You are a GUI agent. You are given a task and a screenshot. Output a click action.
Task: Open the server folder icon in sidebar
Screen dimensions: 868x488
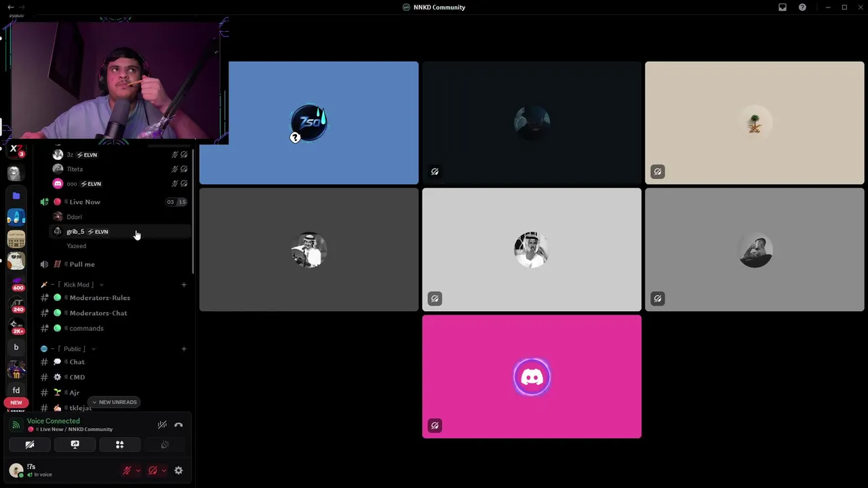[x=16, y=196]
